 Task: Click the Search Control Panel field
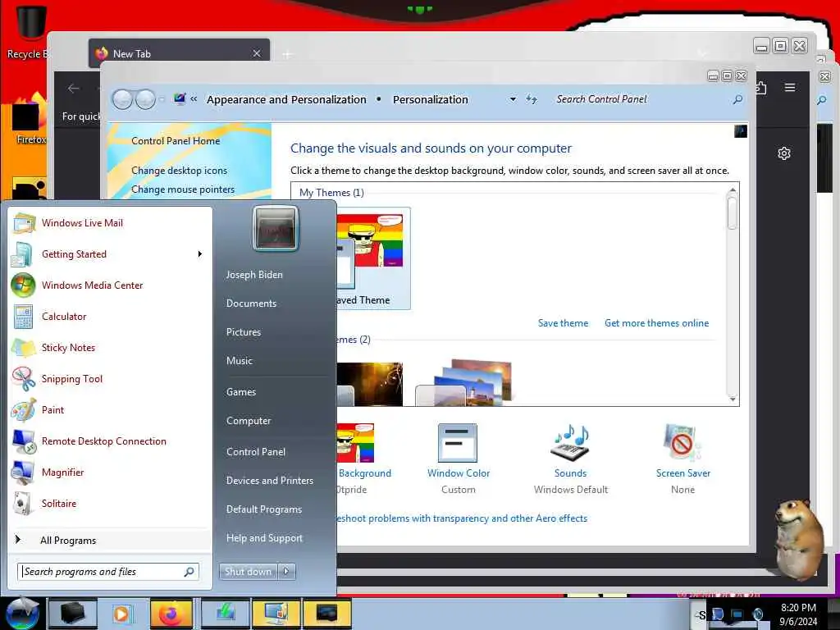coord(641,99)
